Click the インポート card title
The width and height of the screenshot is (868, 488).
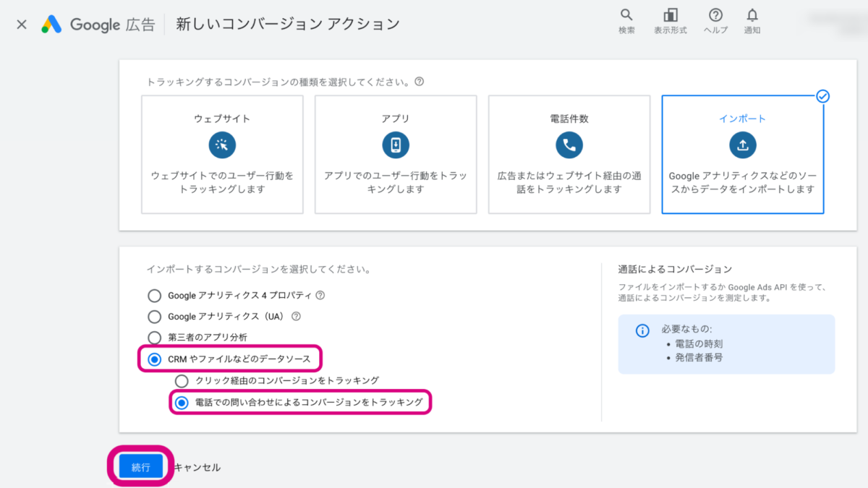(743, 119)
